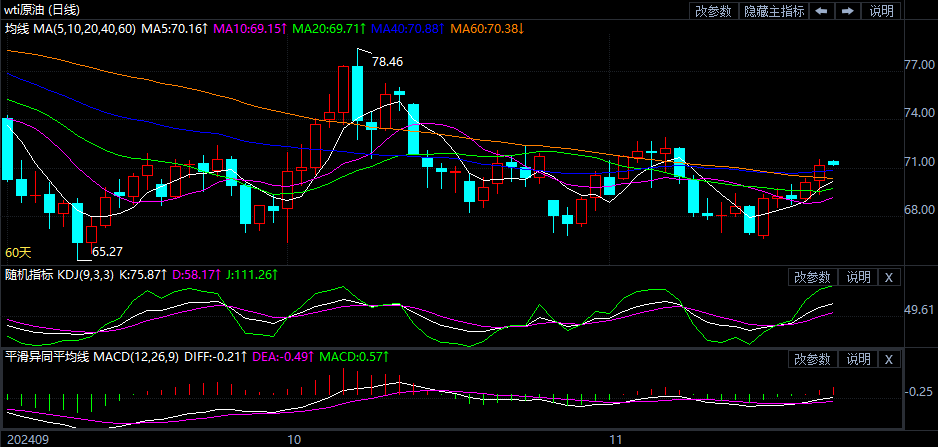The height and width of the screenshot is (447, 938).
Task: Click the 202409 date on time axis
Action: click(x=26, y=439)
